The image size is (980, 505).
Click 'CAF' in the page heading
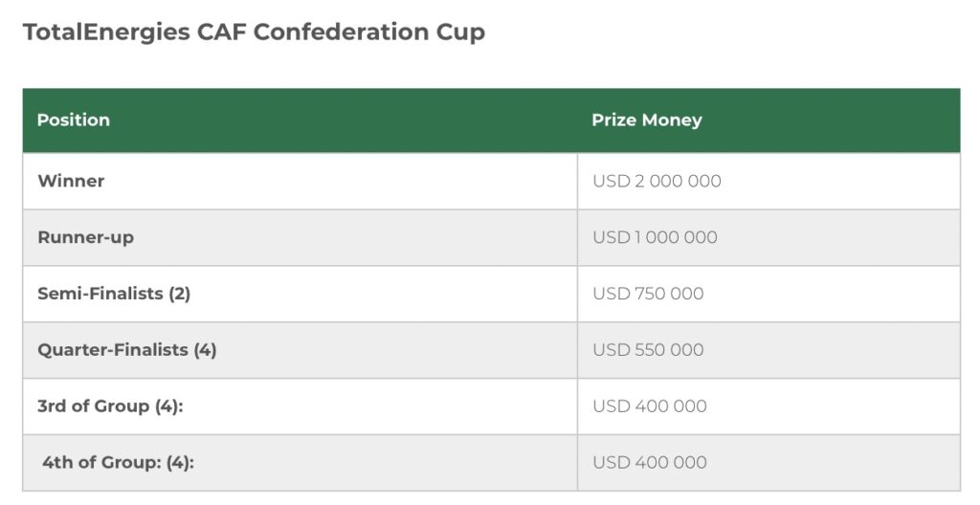[x=222, y=33]
